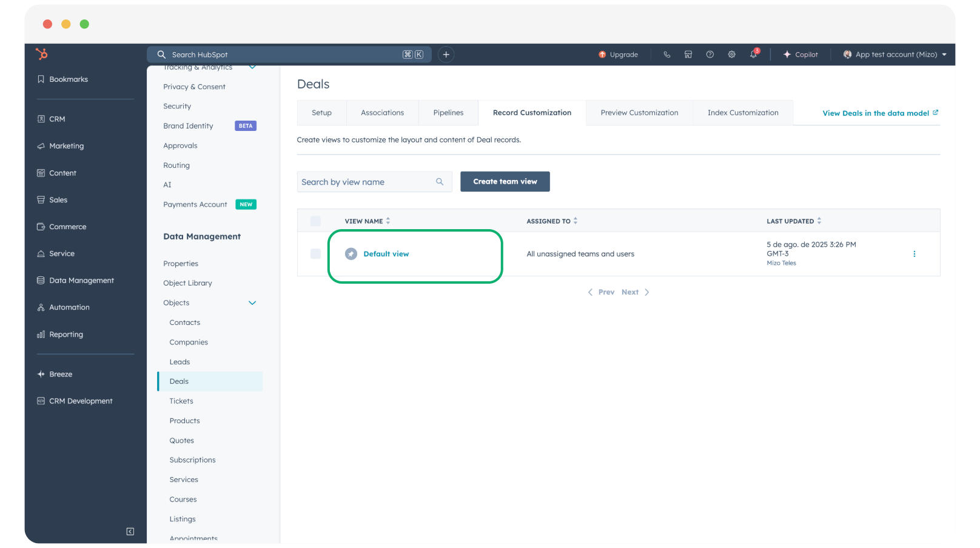Click the HubSpot sprocket logo
Image resolution: width=980 pixels, height=548 pixels.
[41, 54]
